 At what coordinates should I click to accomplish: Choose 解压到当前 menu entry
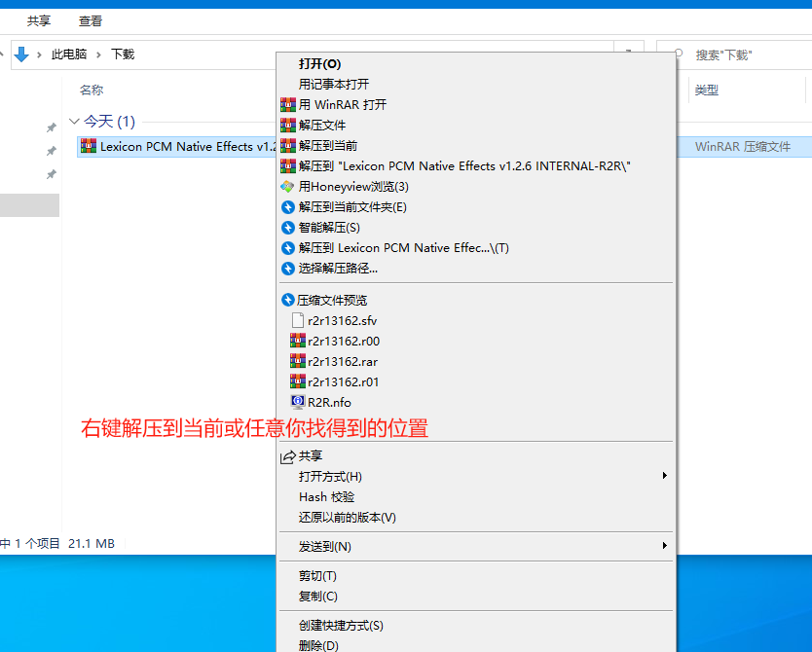click(476, 145)
